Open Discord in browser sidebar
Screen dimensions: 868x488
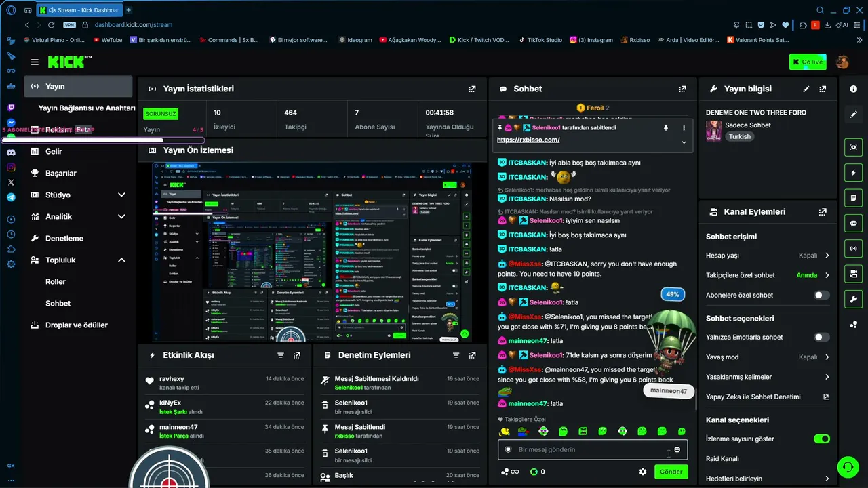pyautogui.click(x=11, y=152)
